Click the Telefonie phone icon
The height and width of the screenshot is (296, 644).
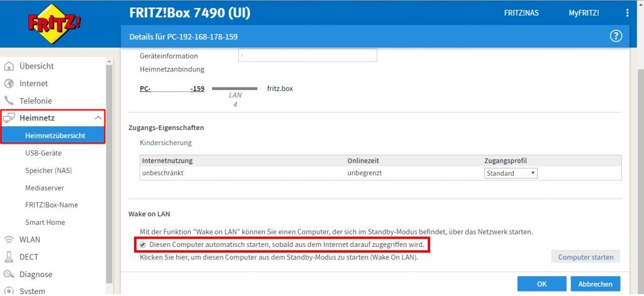coord(9,101)
